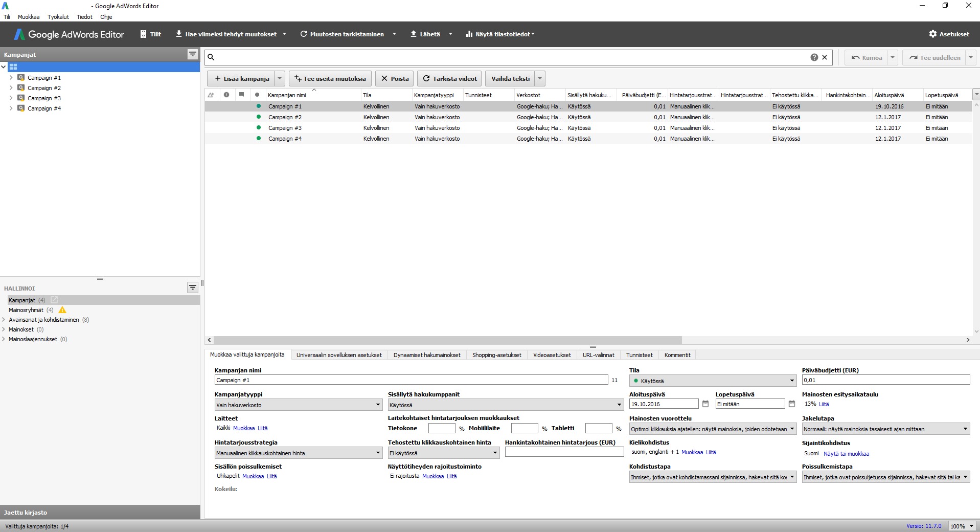Click Tee uudelleen redo button
The image size is (980, 532).
[x=935, y=58]
